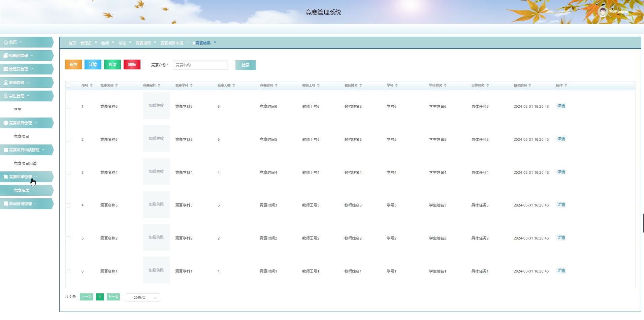Screen dimensions: 644x320
Task: Sort table by 报名时间 column arrows
Action: [530, 86]
